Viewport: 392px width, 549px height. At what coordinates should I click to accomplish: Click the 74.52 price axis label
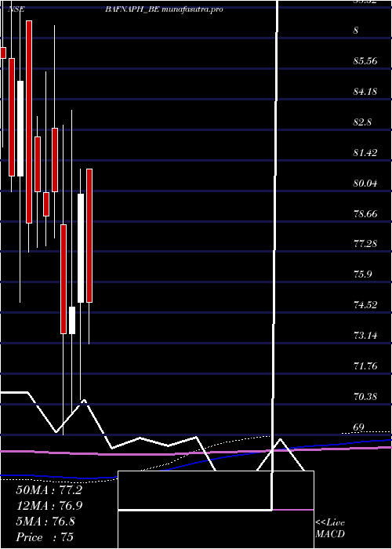pos(365,305)
